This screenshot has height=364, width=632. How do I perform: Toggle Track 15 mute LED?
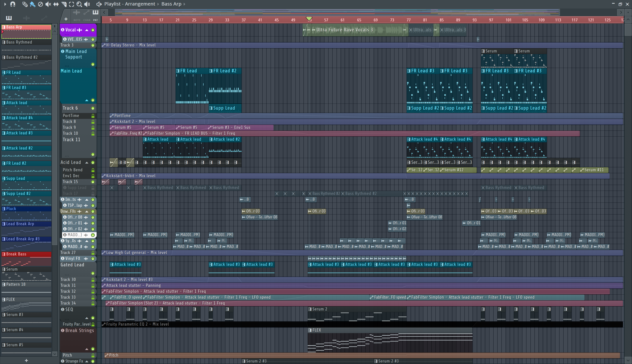[93, 182]
